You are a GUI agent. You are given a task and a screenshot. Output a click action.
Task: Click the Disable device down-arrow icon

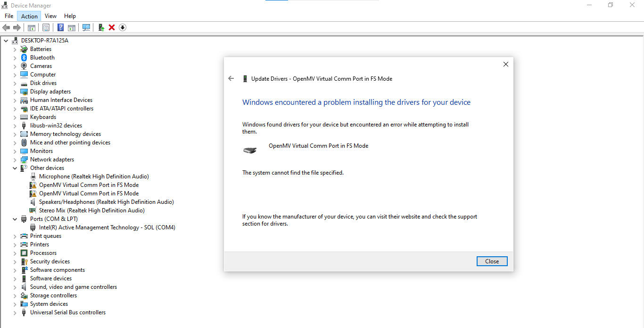click(x=123, y=27)
